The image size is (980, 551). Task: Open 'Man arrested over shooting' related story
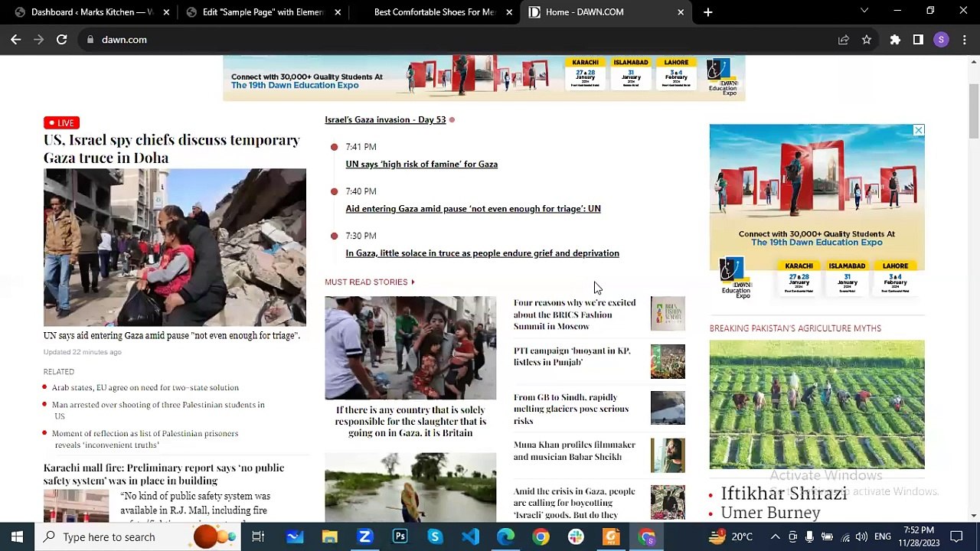pos(158,410)
